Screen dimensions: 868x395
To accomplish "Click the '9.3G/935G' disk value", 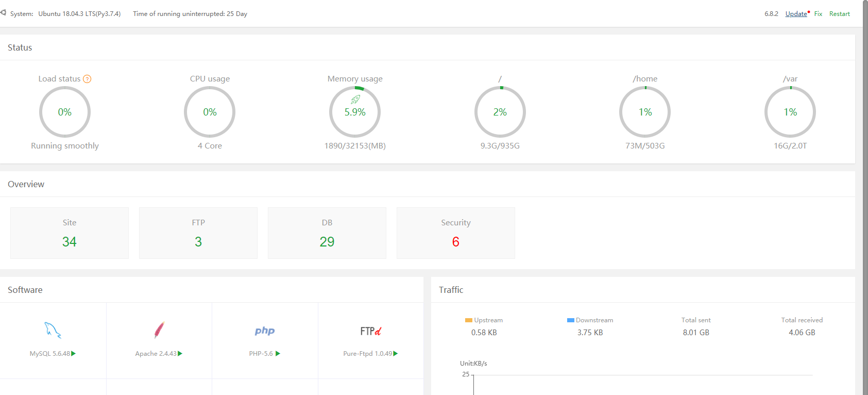I will (x=500, y=146).
